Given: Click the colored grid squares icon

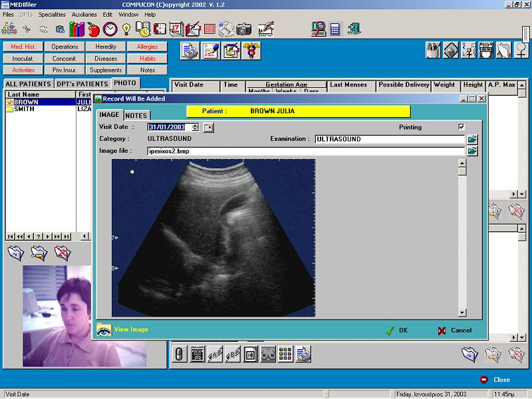Looking at the screenshot, I should 285,355.
